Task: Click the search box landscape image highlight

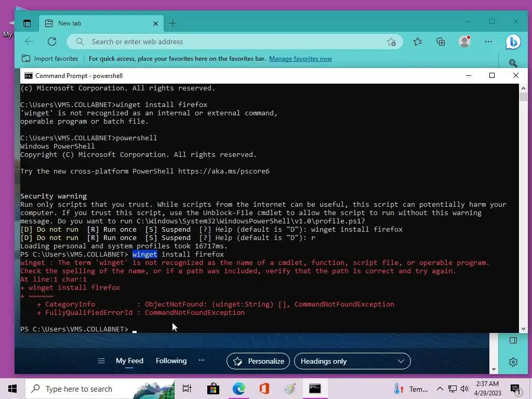Action: coord(153,390)
